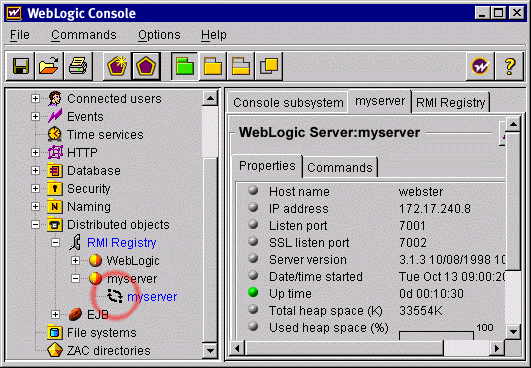Click the Naming folder icon
Viewport: 531px width, 368px height.
pyautogui.click(x=55, y=206)
